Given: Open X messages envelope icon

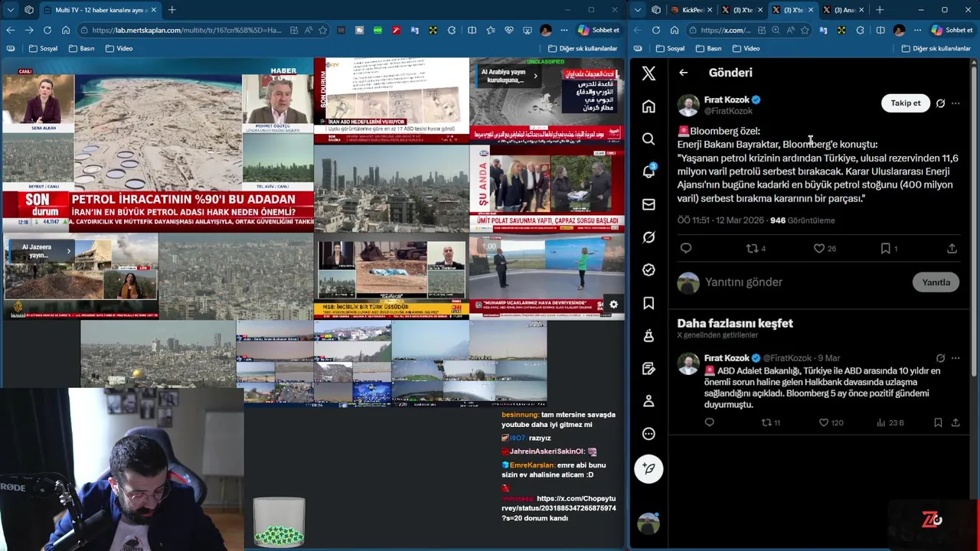Looking at the screenshot, I should pyautogui.click(x=648, y=204).
